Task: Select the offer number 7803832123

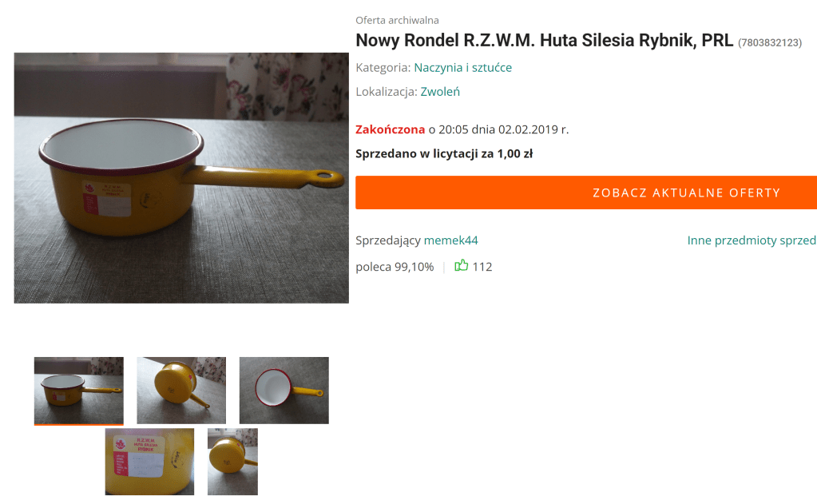Action: (770, 43)
